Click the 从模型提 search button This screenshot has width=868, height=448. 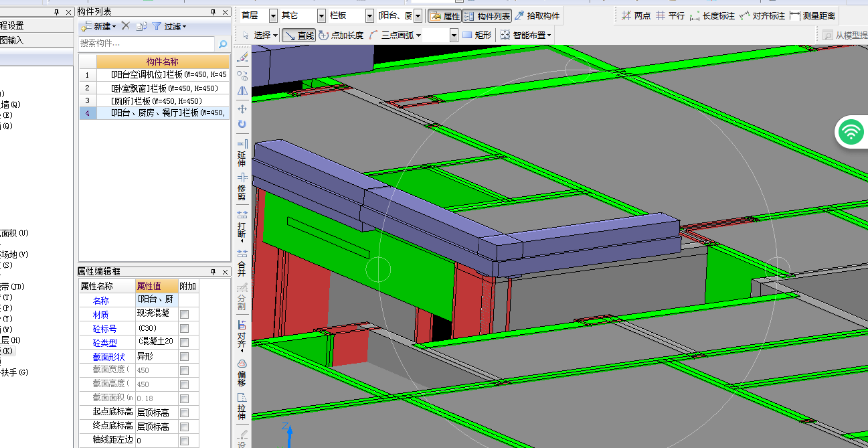pyautogui.click(x=845, y=35)
